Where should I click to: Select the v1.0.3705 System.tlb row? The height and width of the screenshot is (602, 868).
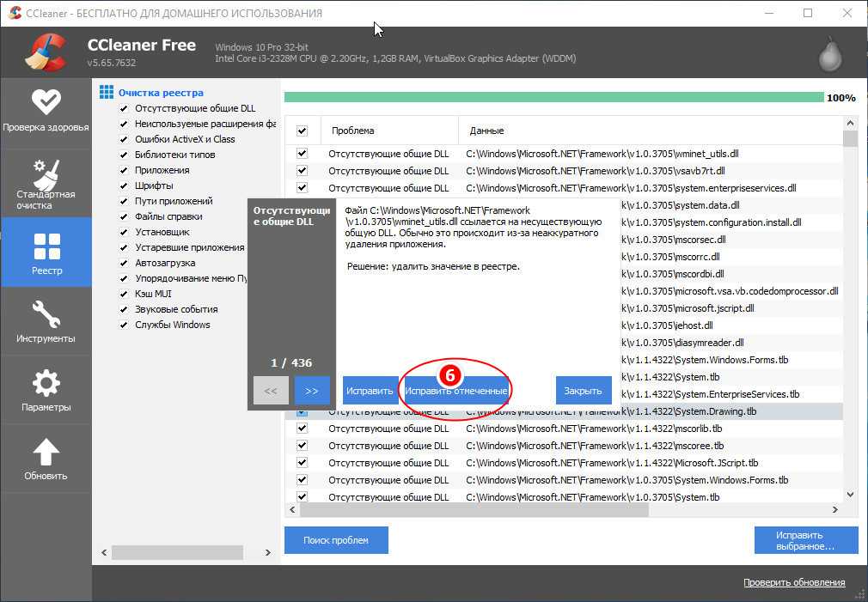tap(564, 497)
